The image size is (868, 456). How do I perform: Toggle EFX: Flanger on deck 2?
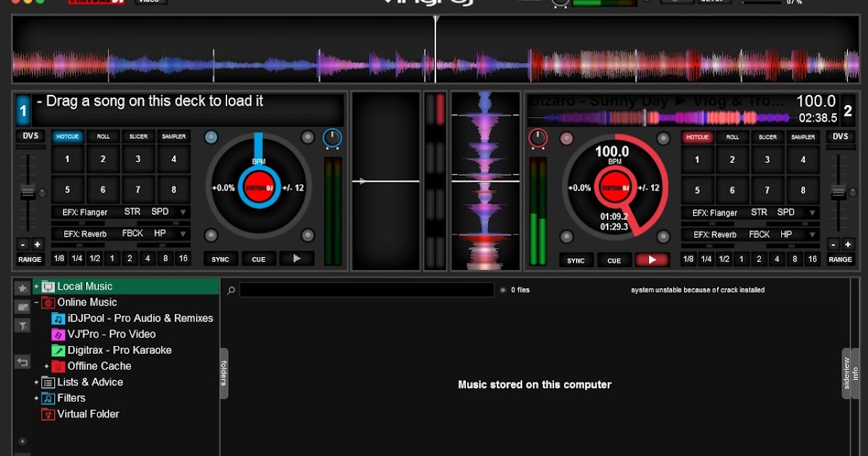tap(715, 213)
